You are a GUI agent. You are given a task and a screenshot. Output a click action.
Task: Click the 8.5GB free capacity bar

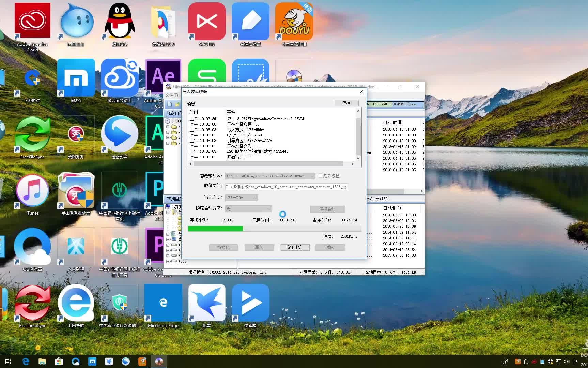pos(395,104)
